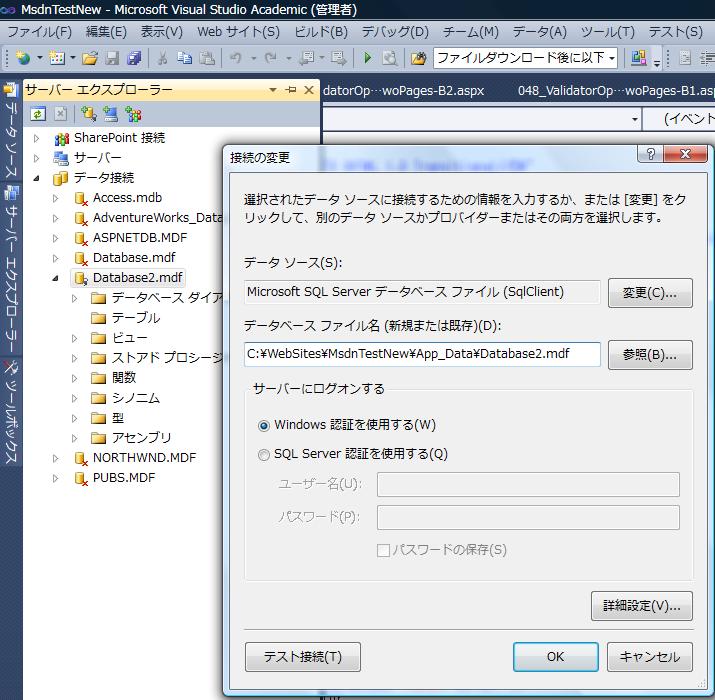Expand 関数 folder arrow
The image size is (715, 700).
[75, 379]
